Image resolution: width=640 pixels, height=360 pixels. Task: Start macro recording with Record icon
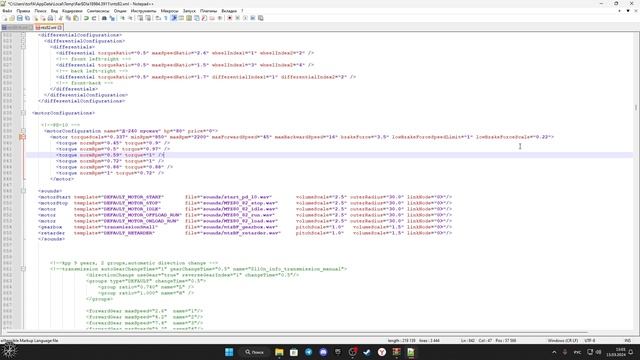click(229, 18)
